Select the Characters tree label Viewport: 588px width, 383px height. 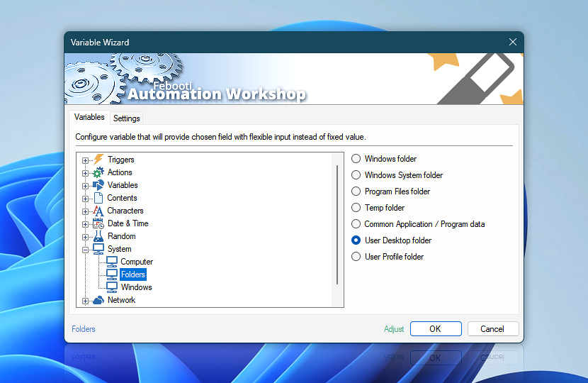tap(125, 211)
